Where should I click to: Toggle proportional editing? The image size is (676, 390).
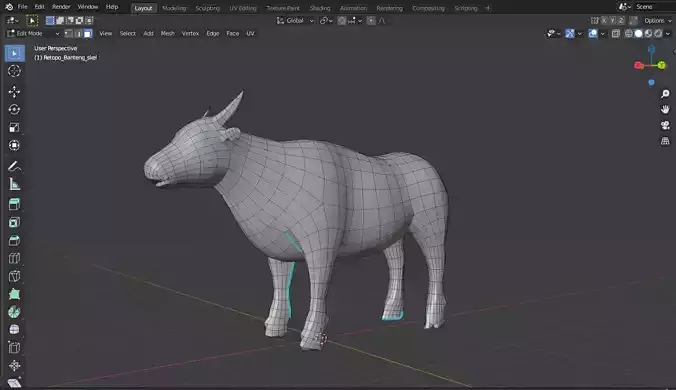(371, 21)
